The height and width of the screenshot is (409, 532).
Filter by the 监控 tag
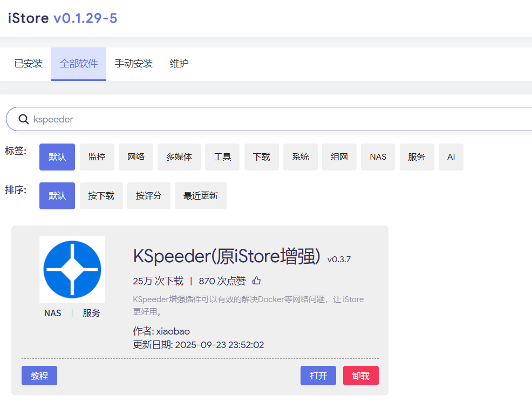[97, 157]
